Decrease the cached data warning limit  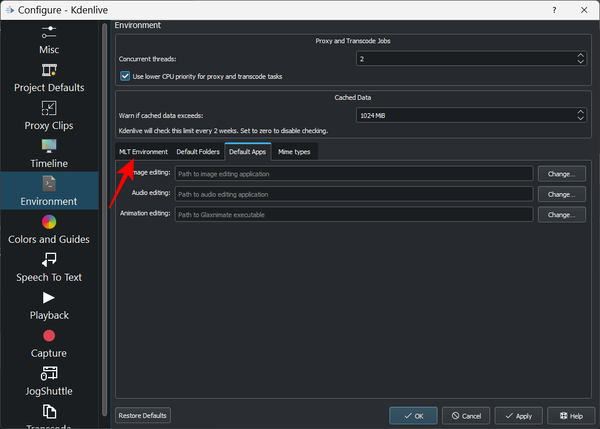pyautogui.click(x=580, y=118)
